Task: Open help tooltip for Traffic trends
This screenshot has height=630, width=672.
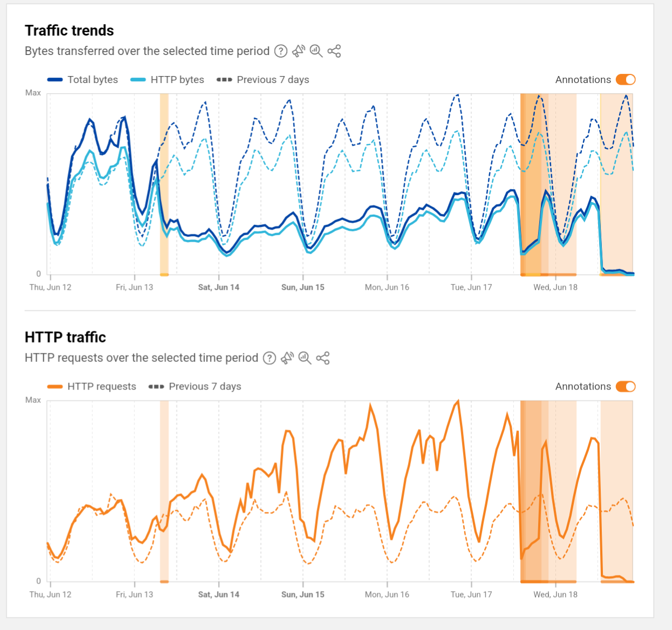Action: pos(281,51)
